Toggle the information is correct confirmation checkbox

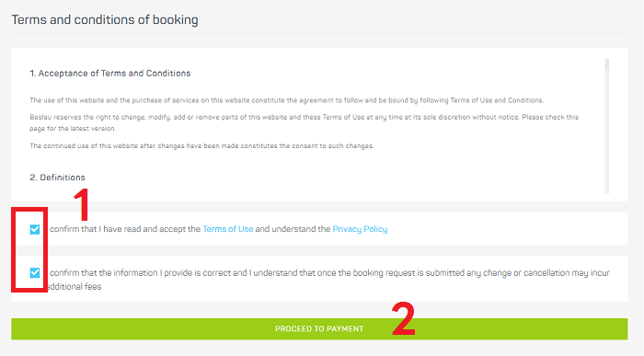(x=35, y=272)
